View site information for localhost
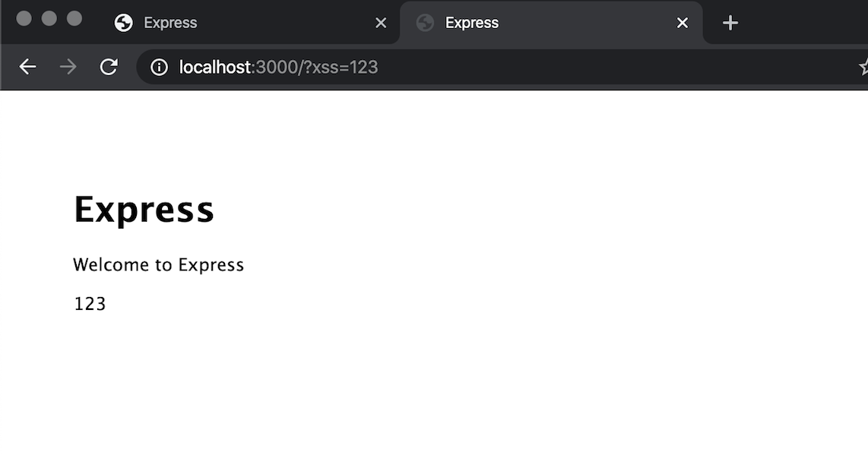 [159, 67]
